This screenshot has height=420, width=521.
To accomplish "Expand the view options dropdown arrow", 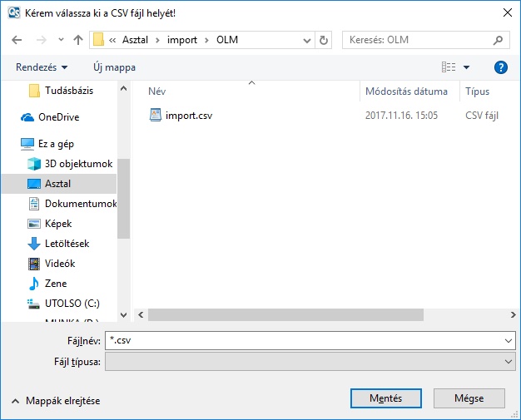I will (x=466, y=67).
